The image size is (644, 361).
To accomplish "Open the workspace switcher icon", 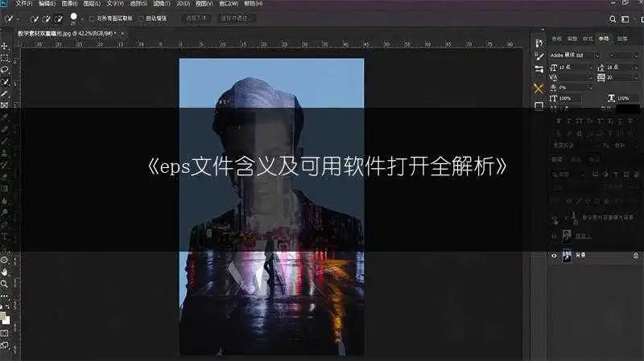I will coord(625,18).
